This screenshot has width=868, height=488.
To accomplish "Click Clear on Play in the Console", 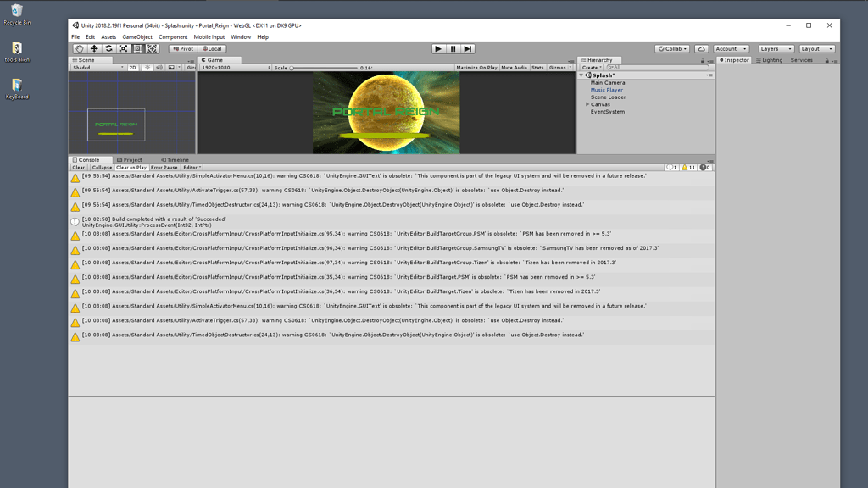I will (x=133, y=167).
